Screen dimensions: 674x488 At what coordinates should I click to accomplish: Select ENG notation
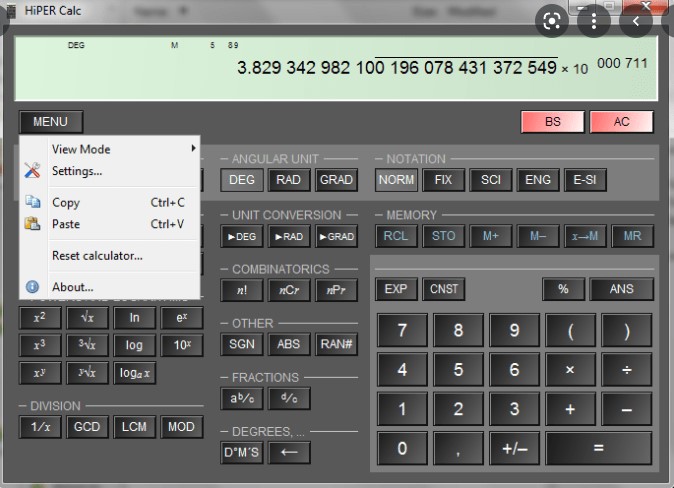coord(538,180)
